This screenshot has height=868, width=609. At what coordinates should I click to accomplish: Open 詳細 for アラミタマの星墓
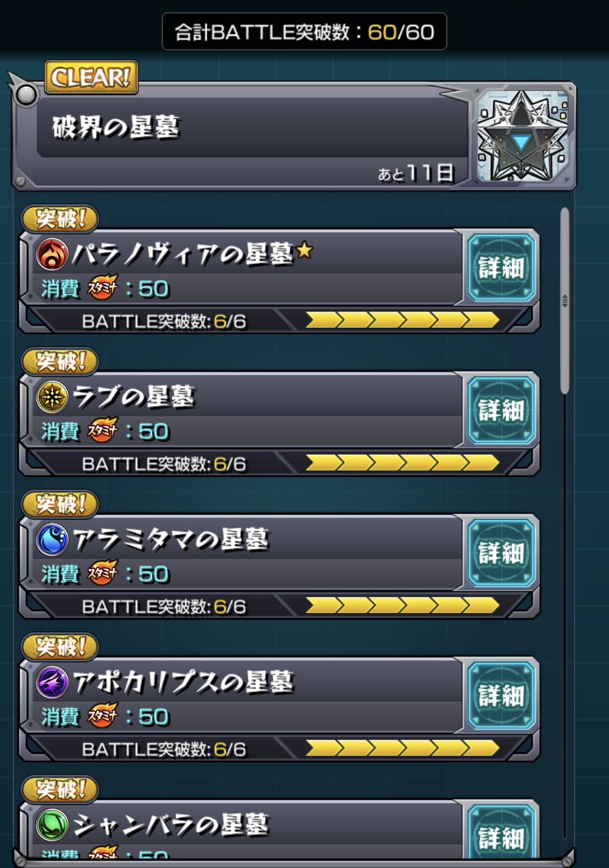[500, 553]
